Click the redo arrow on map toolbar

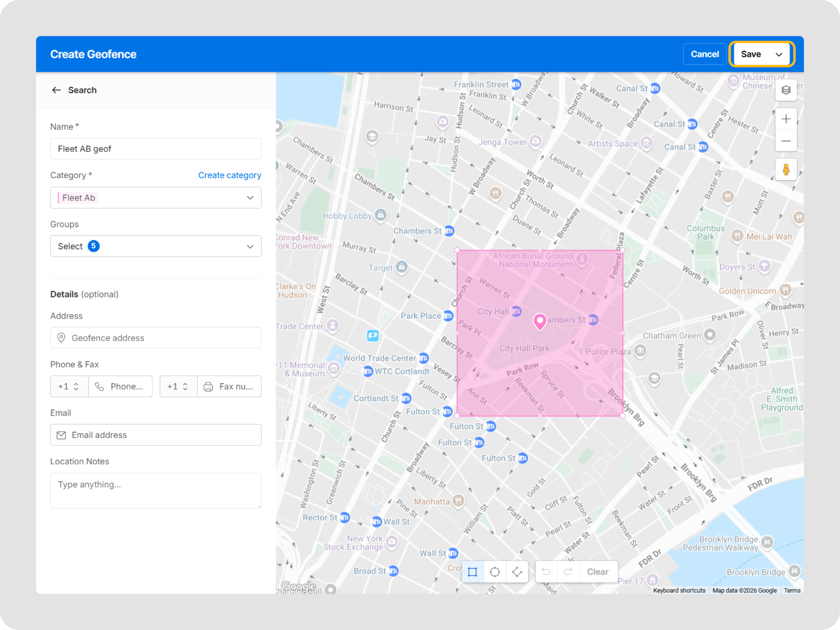(x=568, y=572)
